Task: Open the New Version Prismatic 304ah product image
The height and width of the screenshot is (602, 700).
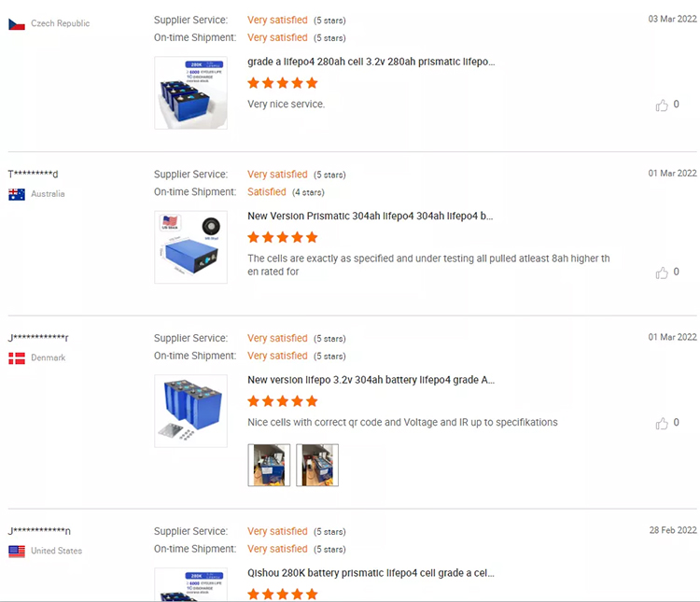Action: pos(190,246)
